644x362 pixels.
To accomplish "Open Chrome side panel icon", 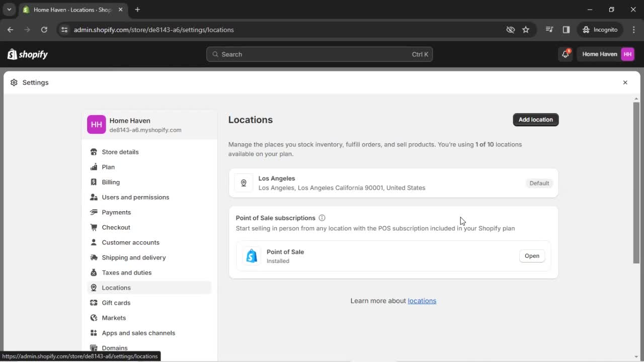I will [566, 30].
